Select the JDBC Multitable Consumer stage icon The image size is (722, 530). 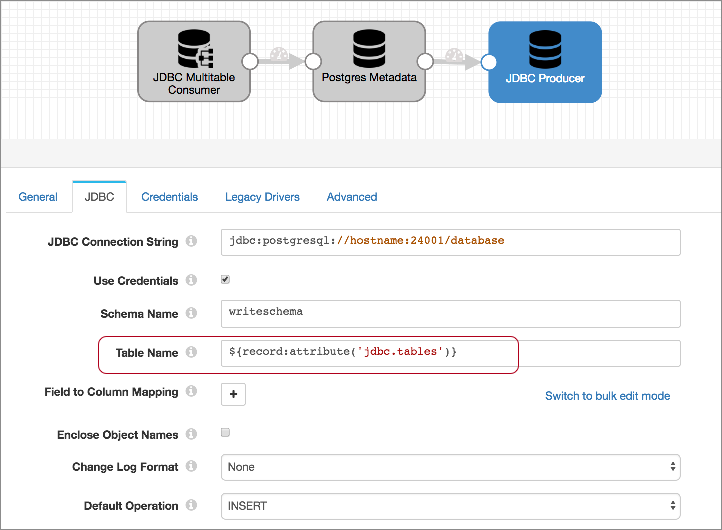click(193, 50)
